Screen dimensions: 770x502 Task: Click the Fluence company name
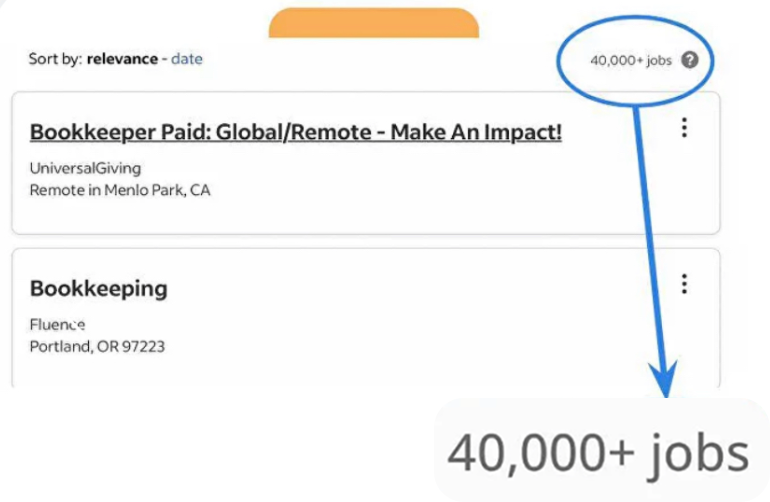click(x=58, y=325)
